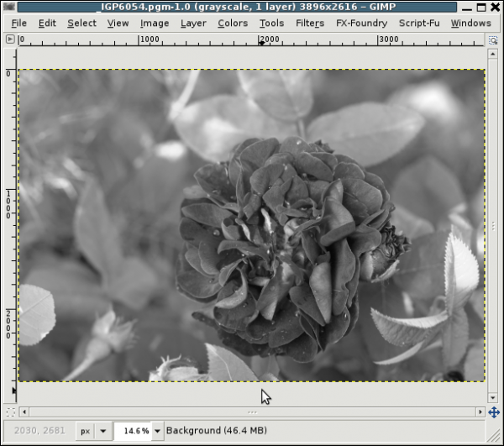Close the GIMP window

point(496,7)
